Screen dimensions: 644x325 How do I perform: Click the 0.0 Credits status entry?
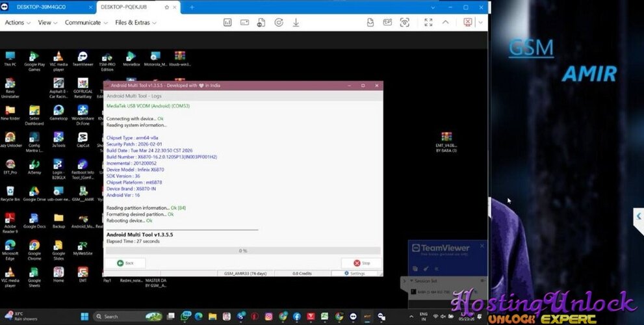[302, 273]
